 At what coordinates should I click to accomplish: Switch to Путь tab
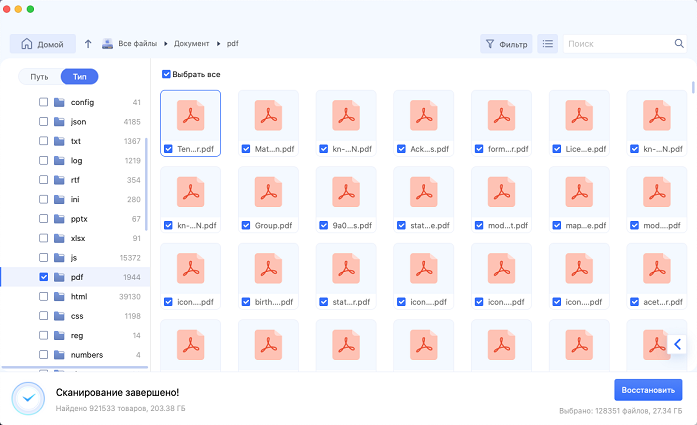39,76
